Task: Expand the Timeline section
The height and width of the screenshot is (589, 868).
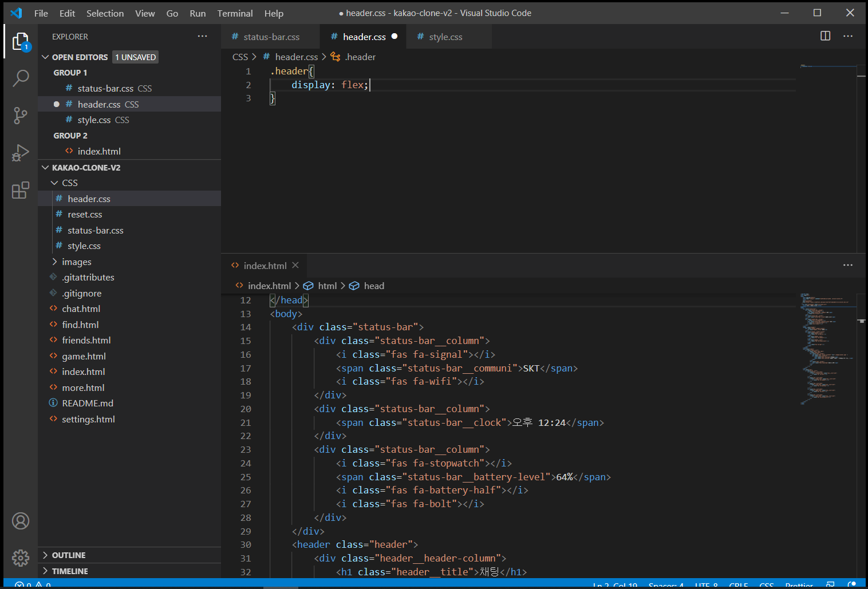Action: tap(129, 571)
